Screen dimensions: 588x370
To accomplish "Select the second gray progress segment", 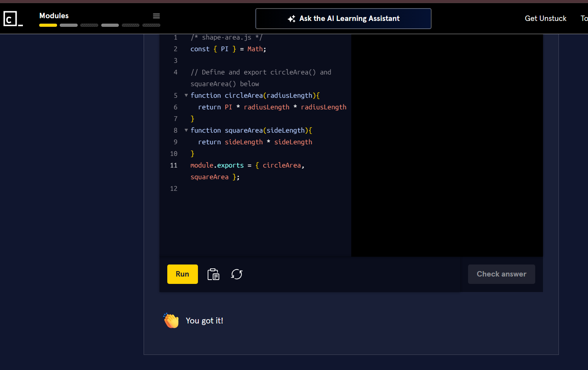I will [x=69, y=25].
